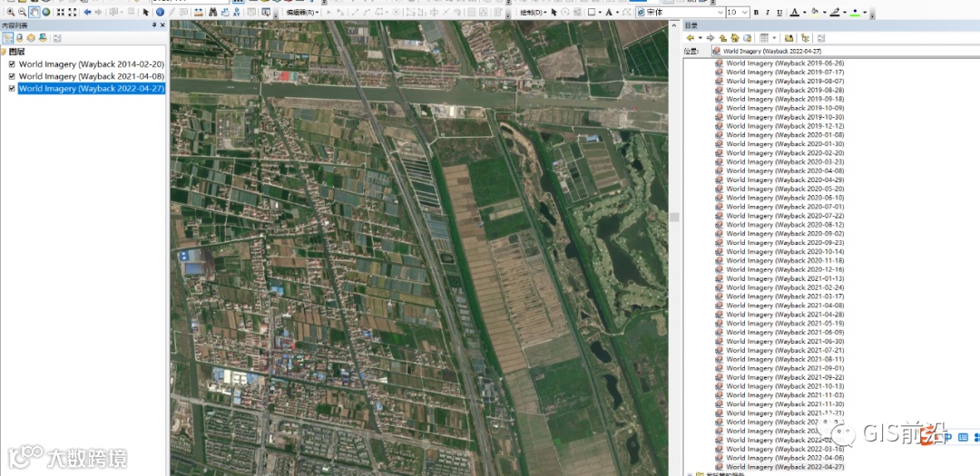Go up one level in Catalog
This screenshot has height=476, width=980.
coord(723,38)
